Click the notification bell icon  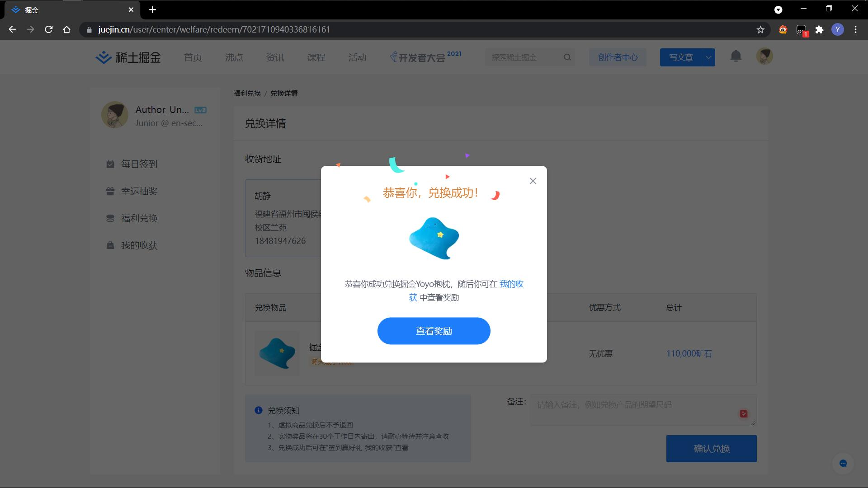click(736, 56)
